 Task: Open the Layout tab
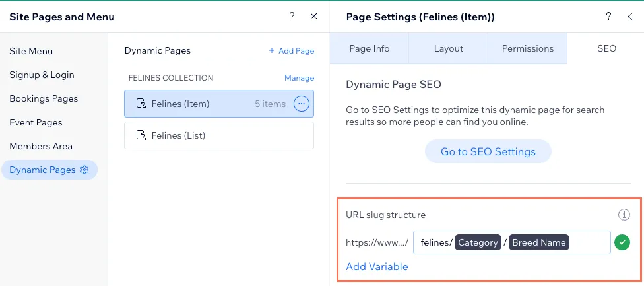click(x=448, y=48)
